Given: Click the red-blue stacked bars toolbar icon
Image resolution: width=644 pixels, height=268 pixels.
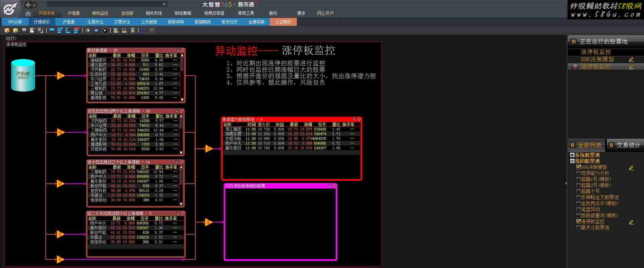Looking at the screenshot, I should (76, 30).
